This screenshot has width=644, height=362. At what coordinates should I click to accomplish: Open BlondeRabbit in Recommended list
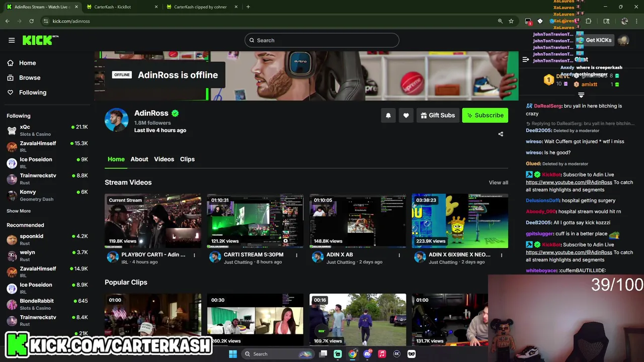47,304
